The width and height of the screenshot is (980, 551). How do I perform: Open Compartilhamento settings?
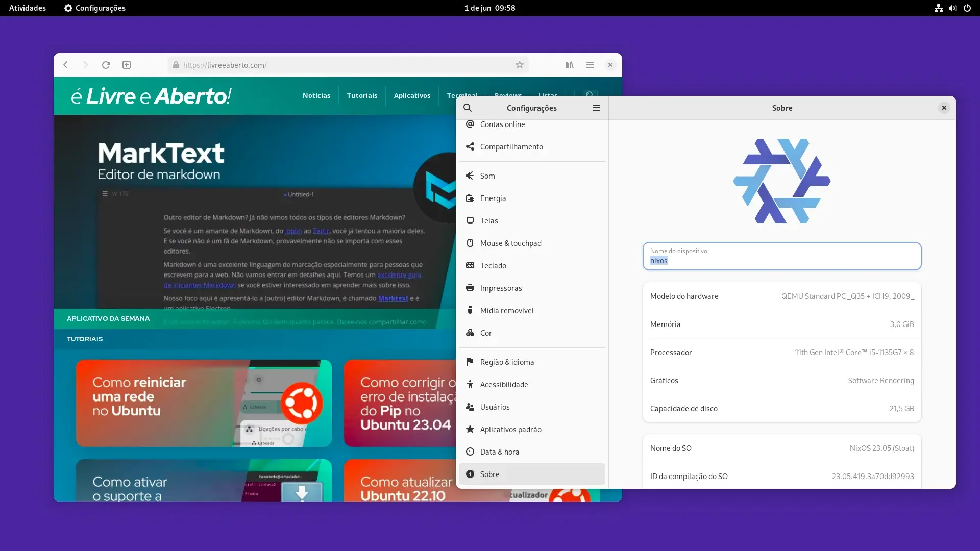[532, 147]
